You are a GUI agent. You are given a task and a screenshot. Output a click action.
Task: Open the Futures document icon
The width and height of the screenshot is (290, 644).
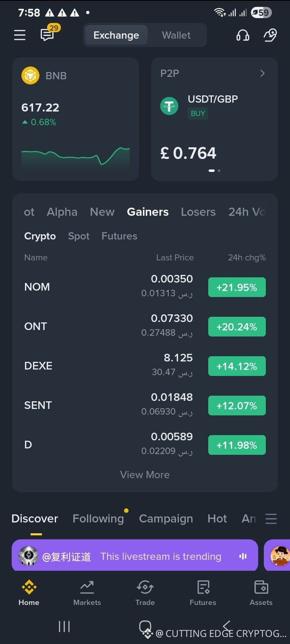203,587
